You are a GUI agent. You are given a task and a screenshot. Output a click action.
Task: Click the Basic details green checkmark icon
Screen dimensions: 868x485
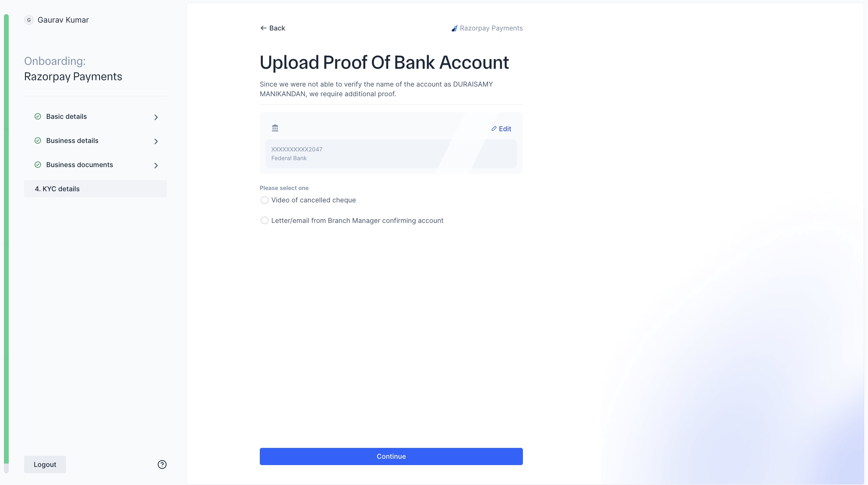(x=38, y=116)
